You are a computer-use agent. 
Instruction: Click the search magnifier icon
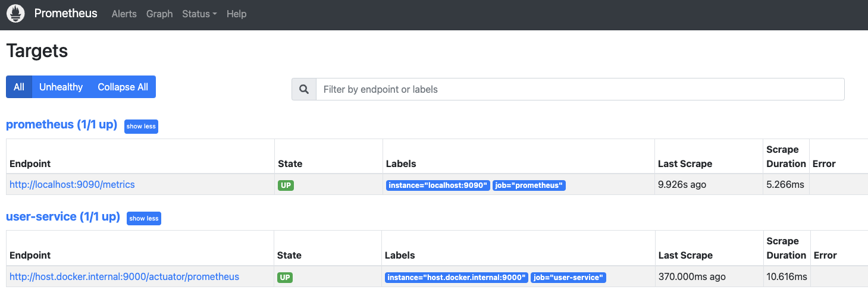pyautogui.click(x=304, y=89)
